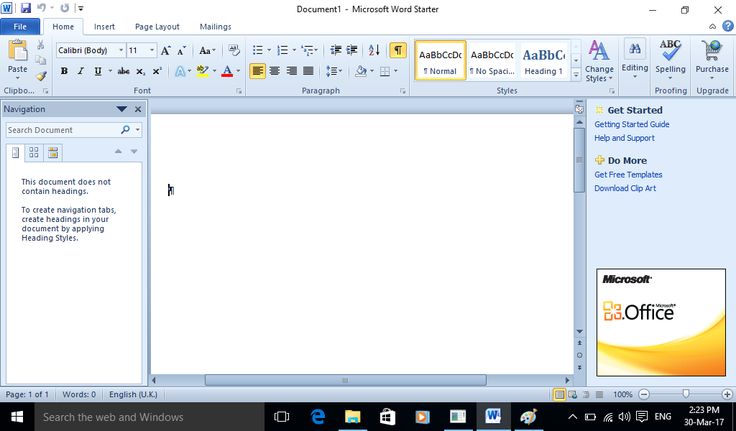The image size is (736, 431).
Task: Open the font size dropdown
Action: point(152,50)
